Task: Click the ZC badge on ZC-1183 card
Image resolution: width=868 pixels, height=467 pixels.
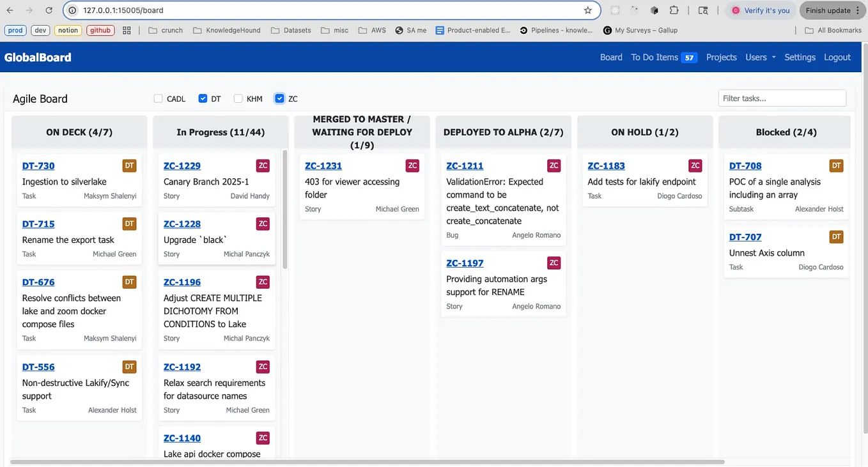Action: [x=695, y=165]
